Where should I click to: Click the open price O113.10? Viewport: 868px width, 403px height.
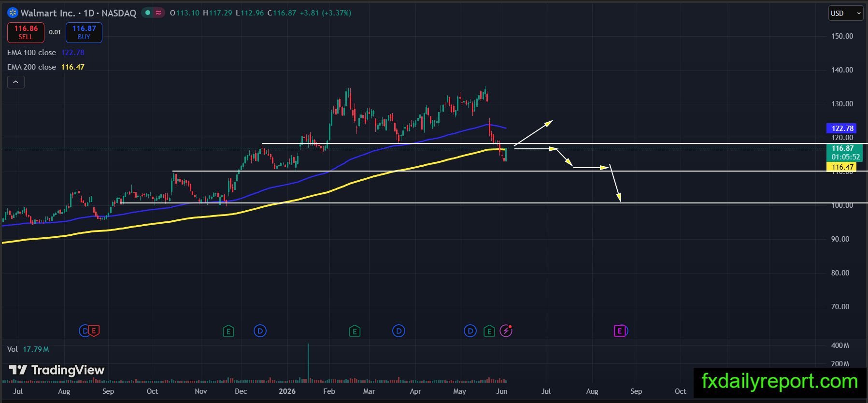pyautogui.click(x=185, y=13)
